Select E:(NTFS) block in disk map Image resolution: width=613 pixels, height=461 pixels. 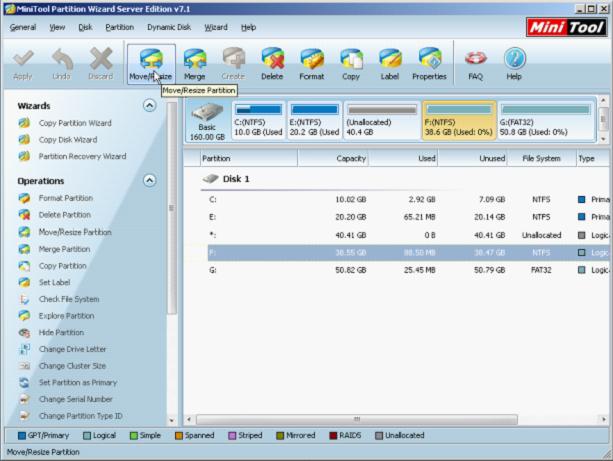[314, 120]
